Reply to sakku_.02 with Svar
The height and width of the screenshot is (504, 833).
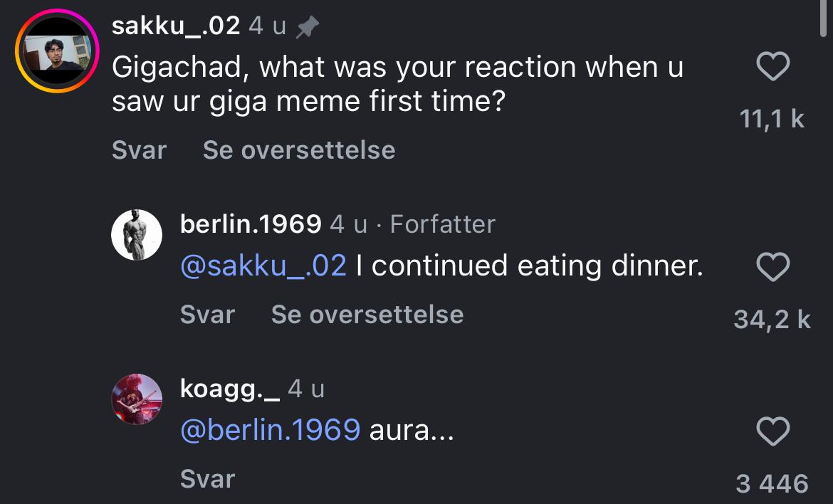point(139,150)
